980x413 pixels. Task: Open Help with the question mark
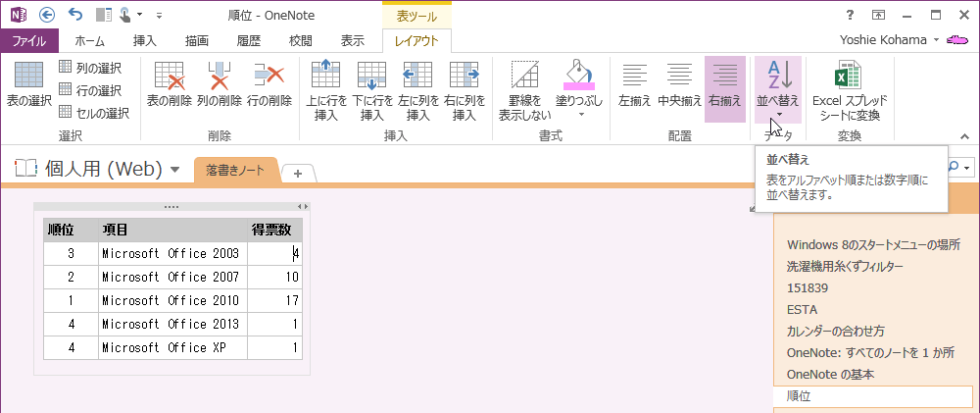click(x=850, y=15)
